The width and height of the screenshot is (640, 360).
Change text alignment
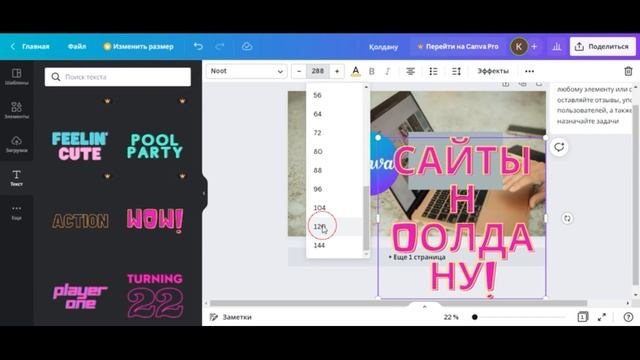410,71
